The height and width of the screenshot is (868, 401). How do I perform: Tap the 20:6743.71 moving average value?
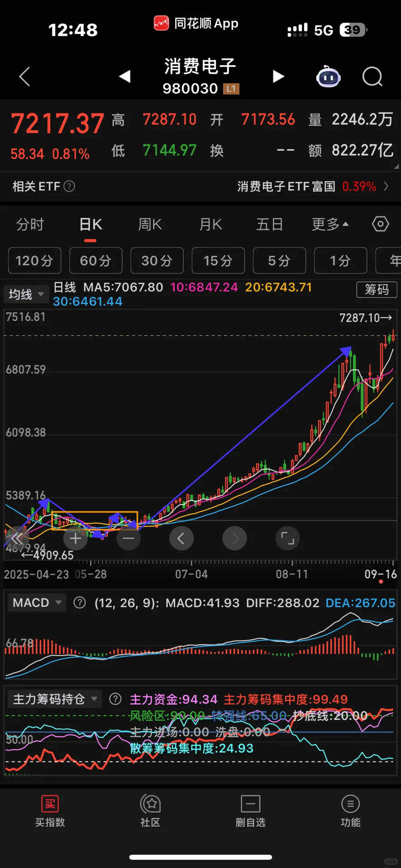click(279, 287)
